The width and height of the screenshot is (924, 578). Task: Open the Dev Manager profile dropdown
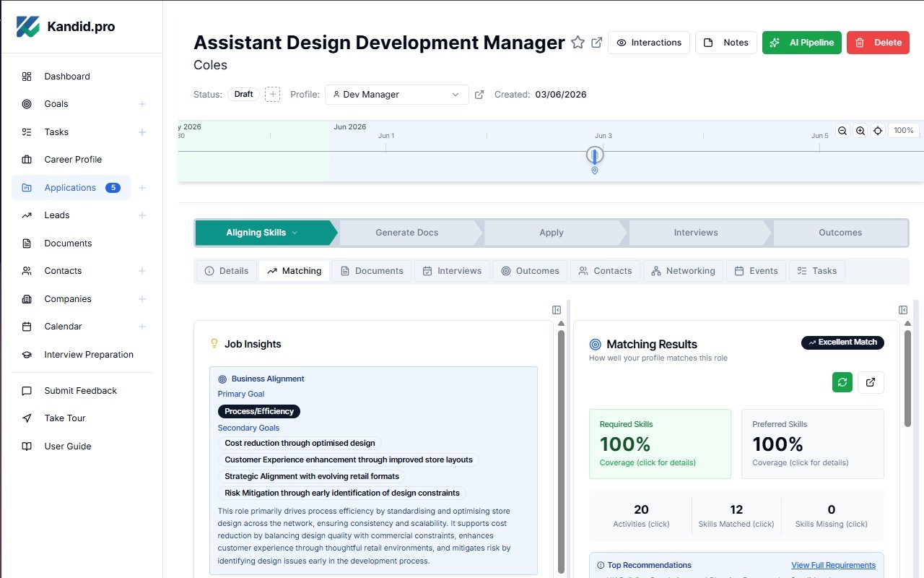click(396, 95)
